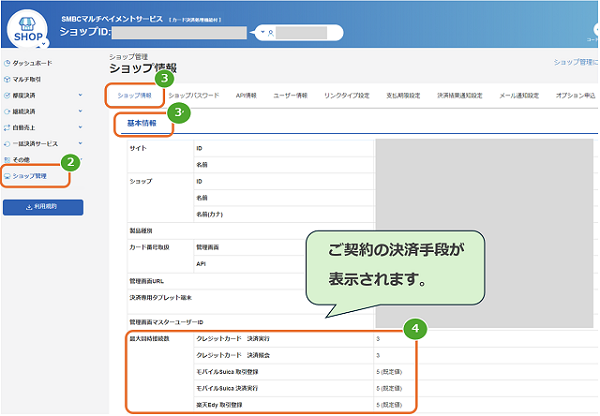Click the 都度決済 check icon in sidebar
Viewport: 600px width, 416px height.
click(x=7, y=95)
